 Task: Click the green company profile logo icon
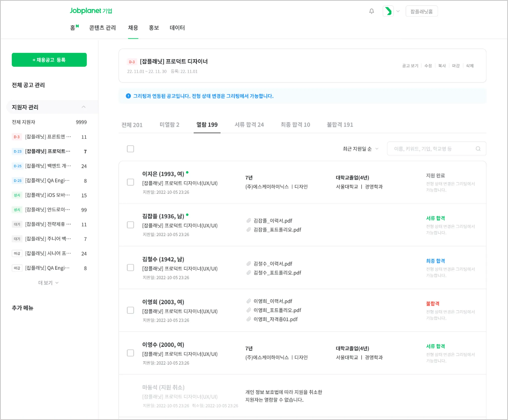[x=388, y=11]
